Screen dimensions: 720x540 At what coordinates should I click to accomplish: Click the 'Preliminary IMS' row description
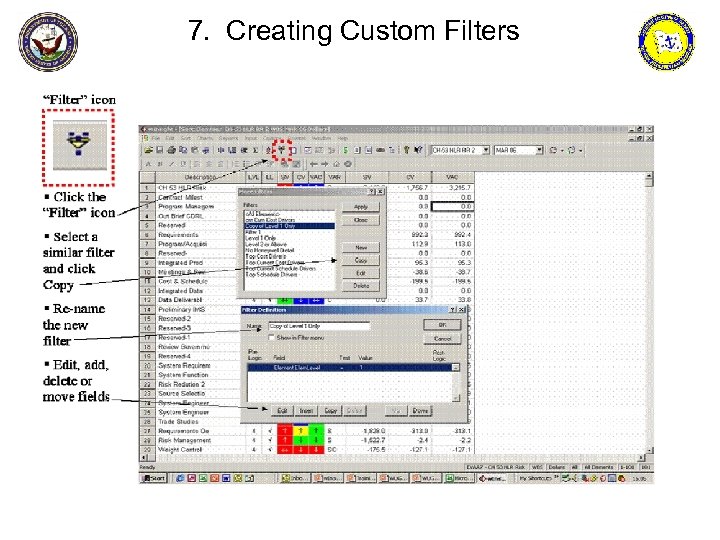(x=181, y=309)
